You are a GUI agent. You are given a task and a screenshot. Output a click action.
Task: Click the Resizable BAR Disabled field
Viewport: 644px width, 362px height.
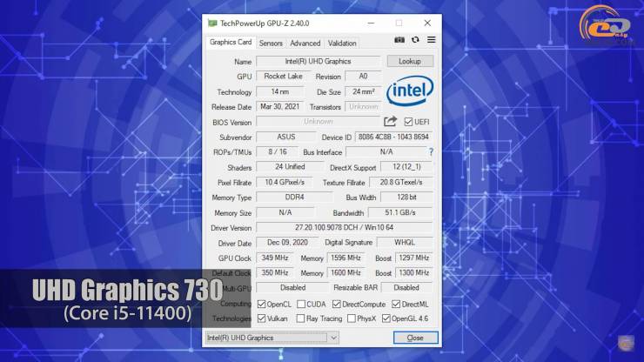click(406, 288)
